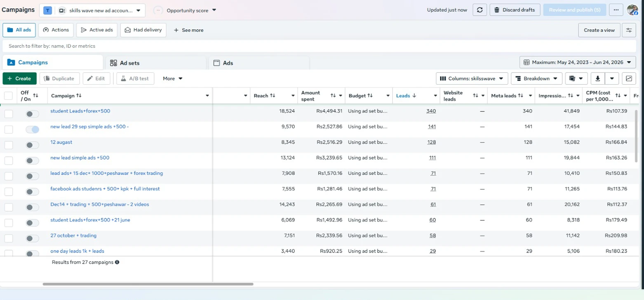Open the ad account selector dropdown
The height and width of the screenshot is (300, 644).
click(x=92, y=10)
